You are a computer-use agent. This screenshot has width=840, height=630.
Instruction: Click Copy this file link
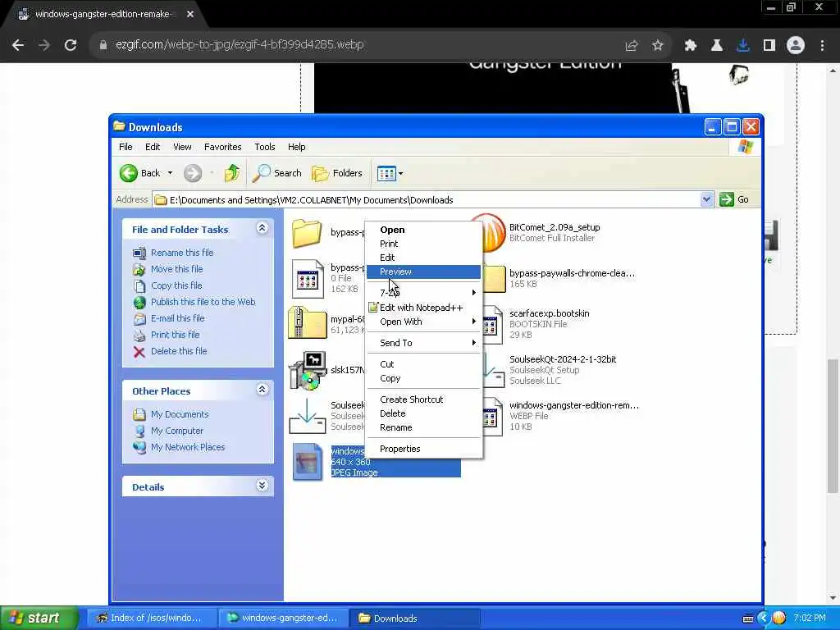[x=176, y=285]
